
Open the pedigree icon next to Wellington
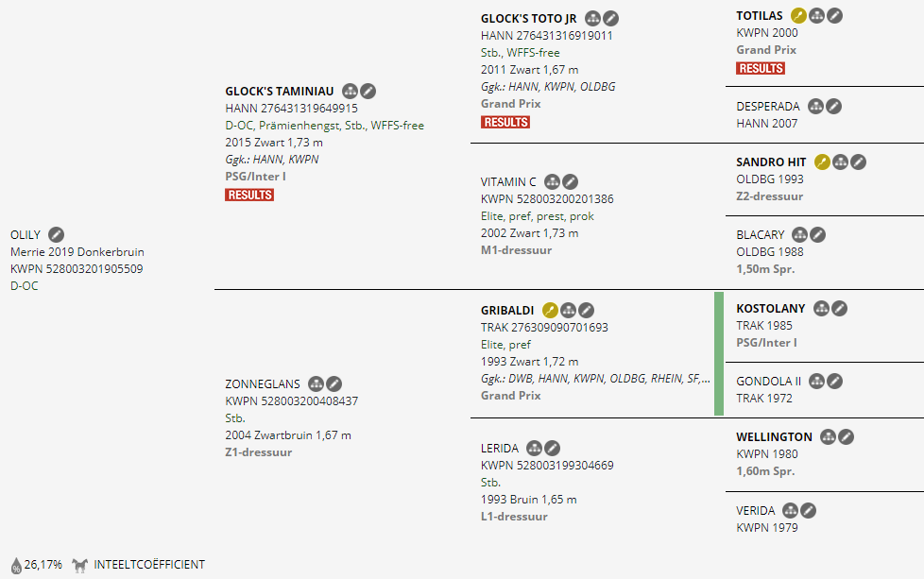(829, 436)
